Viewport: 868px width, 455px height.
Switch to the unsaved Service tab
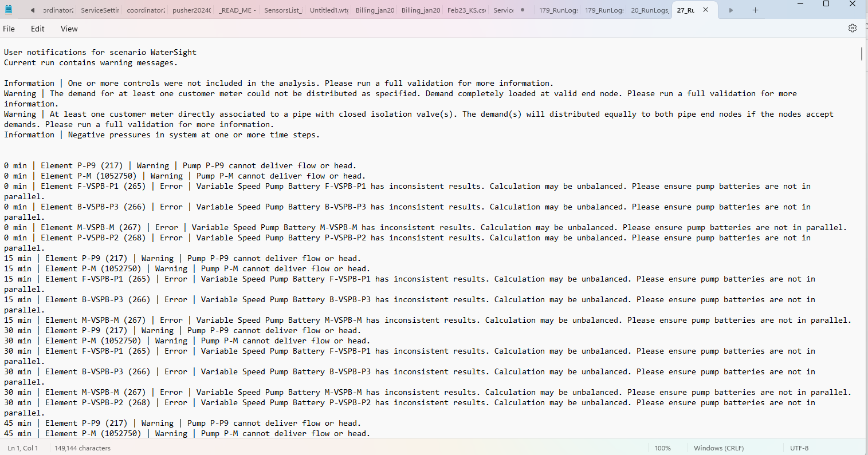click(x=504, y=10)
